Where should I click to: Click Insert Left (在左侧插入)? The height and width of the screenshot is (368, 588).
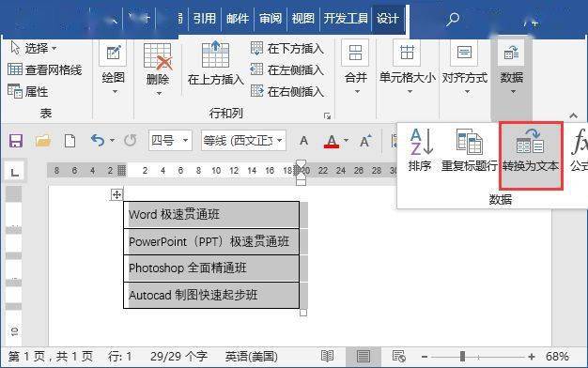click(x=287, y=69)
